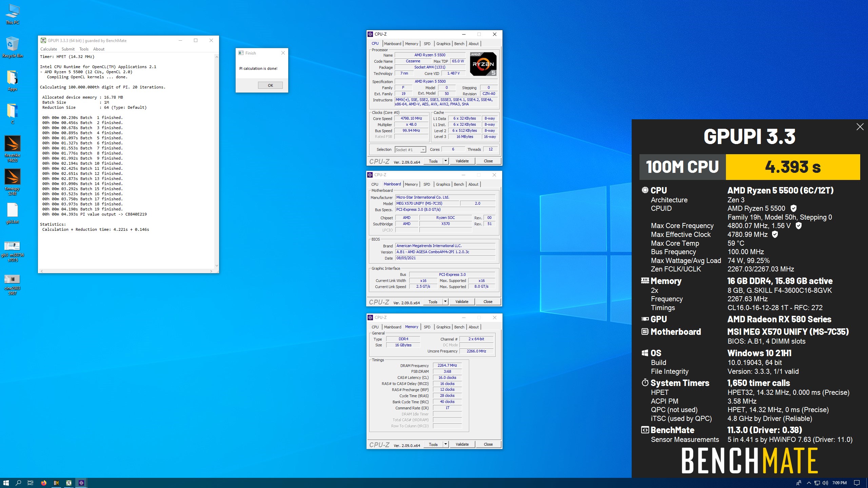Screen dimensions: 868x488
Task: Expand Tools dropdown arrow in top CPU-Z
Action: pyautogui.click(x=446, y=161)
